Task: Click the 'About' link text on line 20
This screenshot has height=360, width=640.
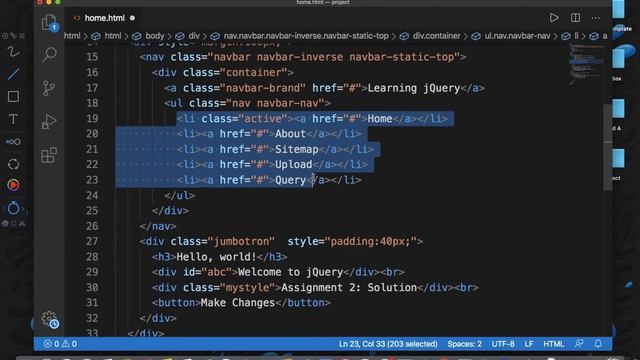Action: tap(291, 134)
